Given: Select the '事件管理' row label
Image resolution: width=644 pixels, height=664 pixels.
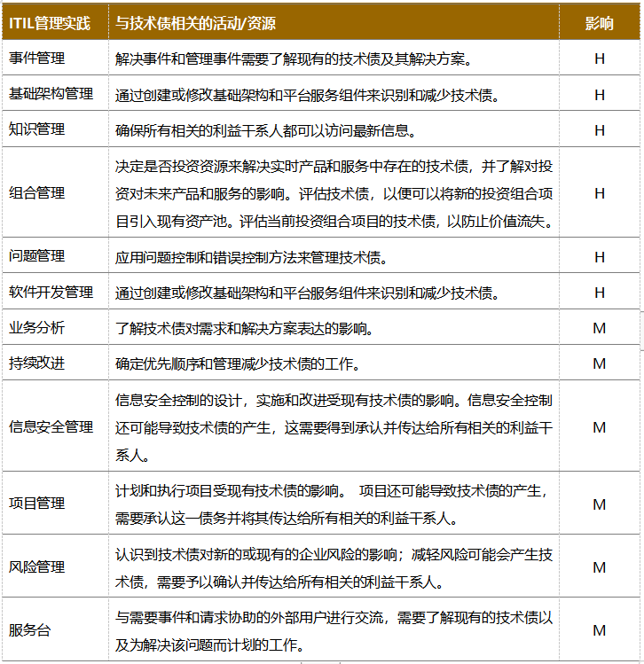Looking at the screenshot, I should click(x=37, y=58).
